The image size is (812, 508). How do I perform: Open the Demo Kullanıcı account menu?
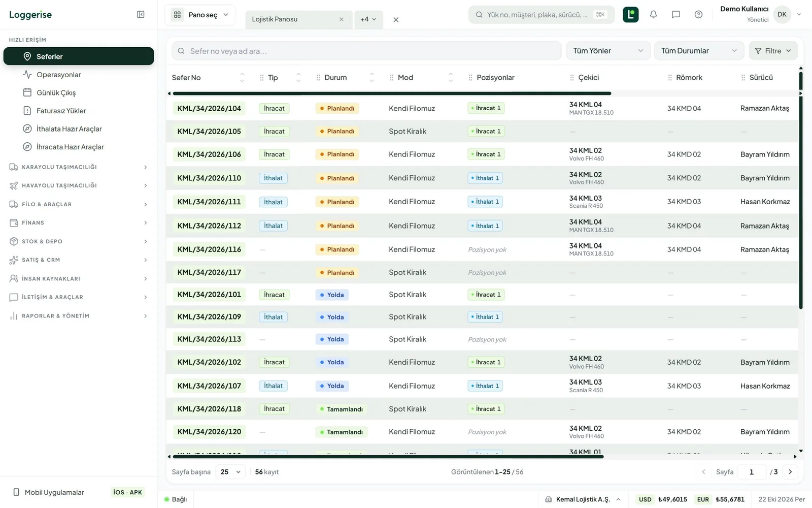tap(760, 14)
